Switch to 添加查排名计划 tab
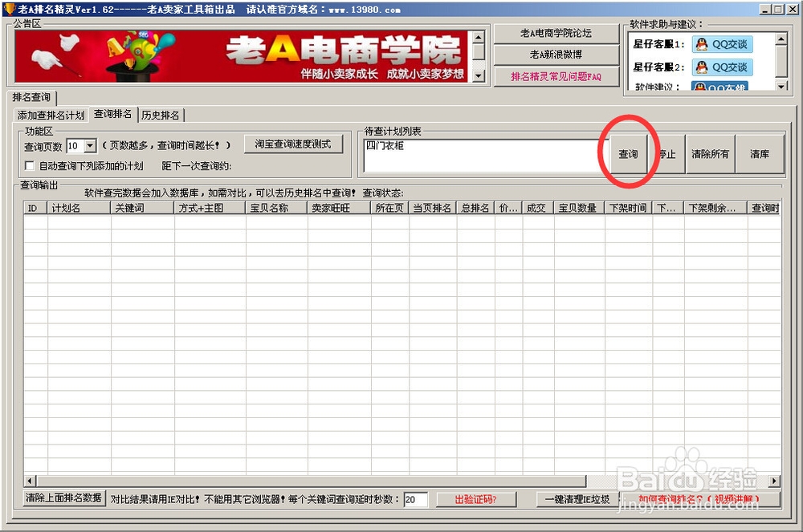The image size is (803, 532). pyautogui.click(x=51, y=115)
